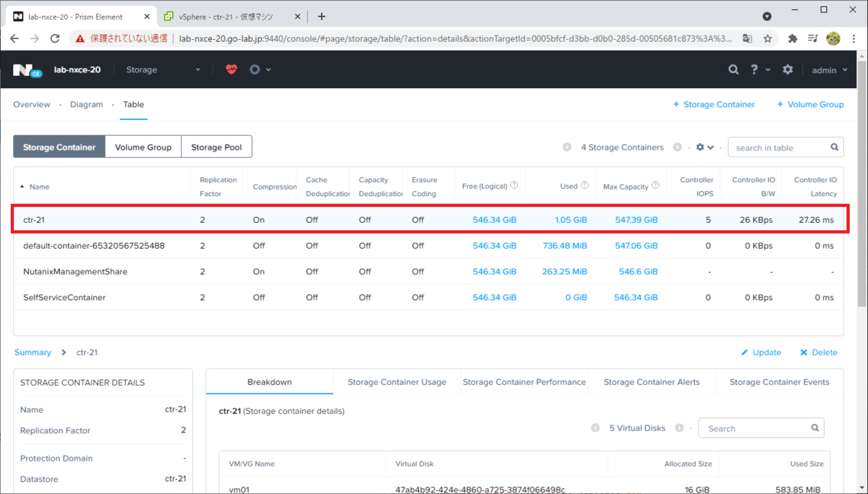Select the Table view tab
868x494 pixels.
[x=134, y=104]
